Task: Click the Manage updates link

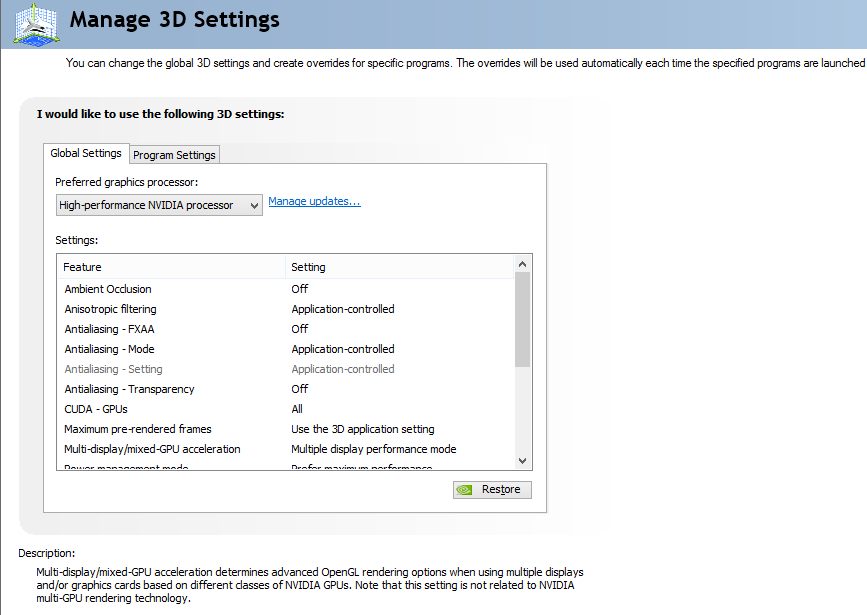Action: (314, 201)
